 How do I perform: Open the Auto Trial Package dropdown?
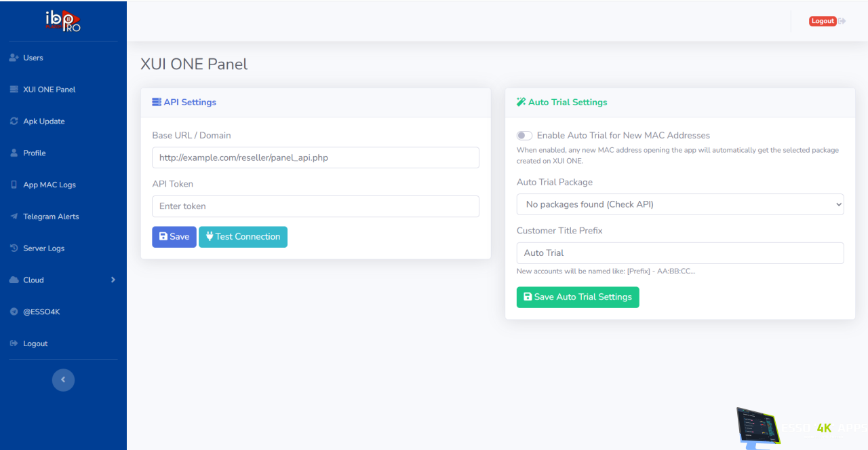(x=680, y=204)
